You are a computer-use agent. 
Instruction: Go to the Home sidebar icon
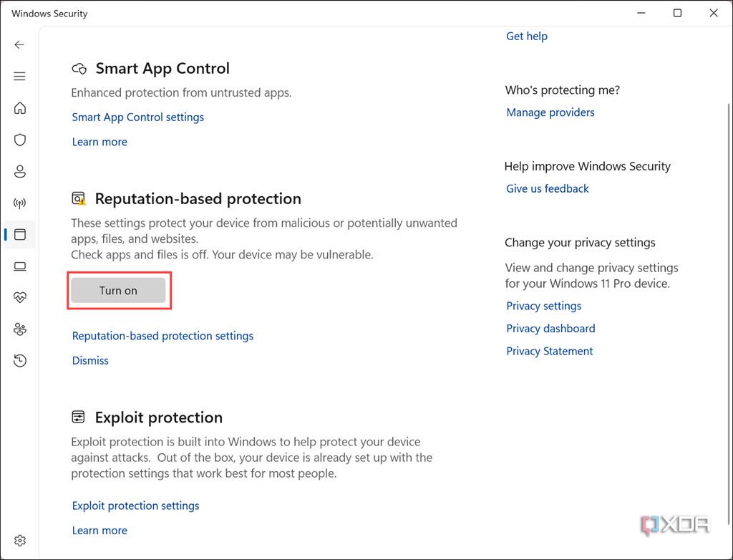click(20, 108)
